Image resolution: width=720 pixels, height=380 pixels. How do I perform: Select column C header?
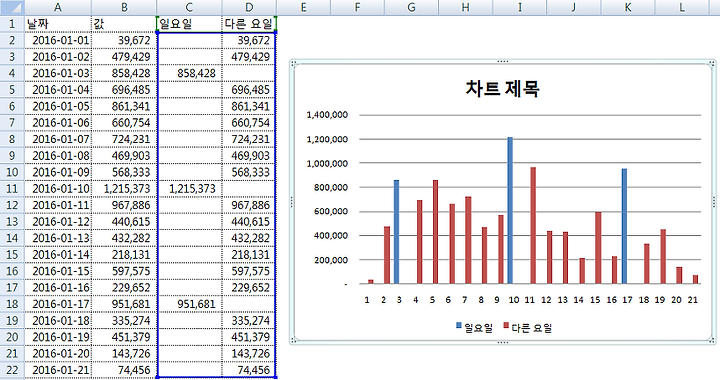click(x=189, y=7)
